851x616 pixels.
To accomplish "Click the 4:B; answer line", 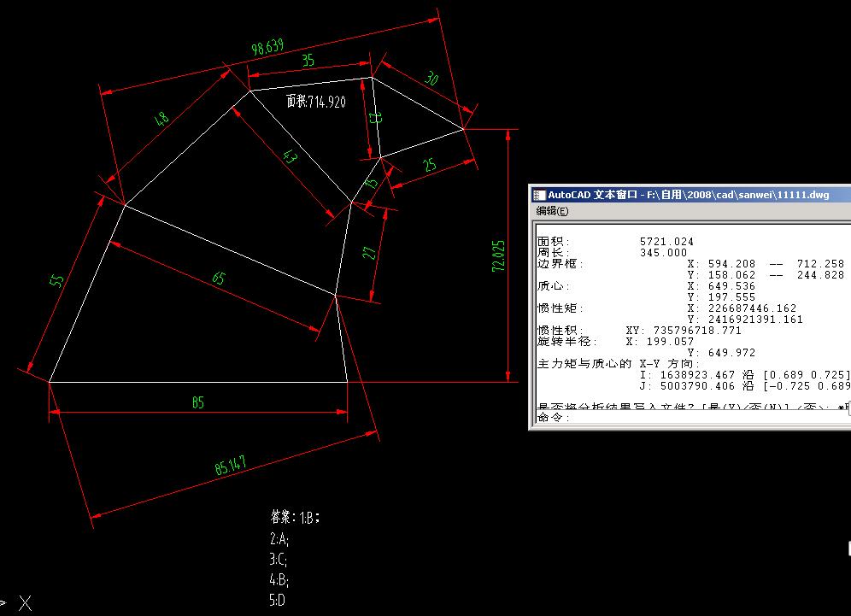I will tap(279, 580).
